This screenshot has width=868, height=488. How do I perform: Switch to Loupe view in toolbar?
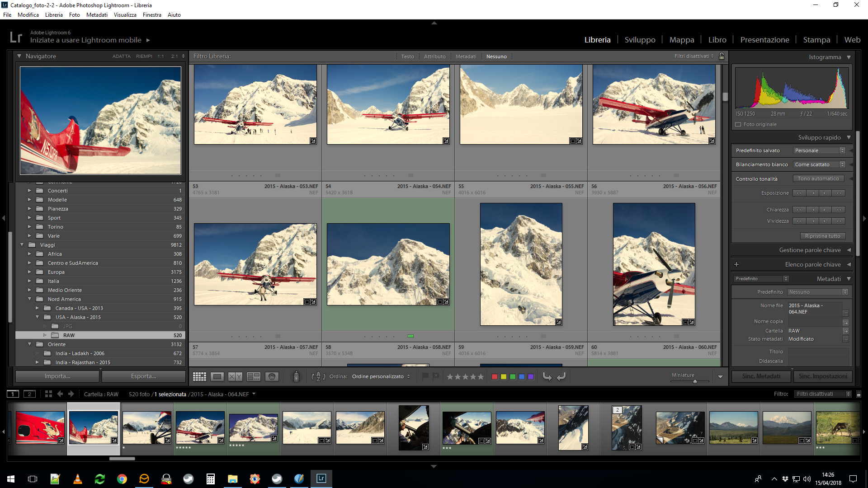coord(217,376)
